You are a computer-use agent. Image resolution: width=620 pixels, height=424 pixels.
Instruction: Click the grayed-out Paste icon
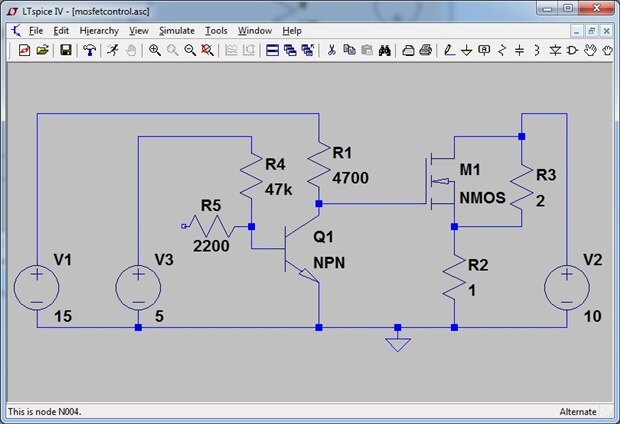click(367, 50)
